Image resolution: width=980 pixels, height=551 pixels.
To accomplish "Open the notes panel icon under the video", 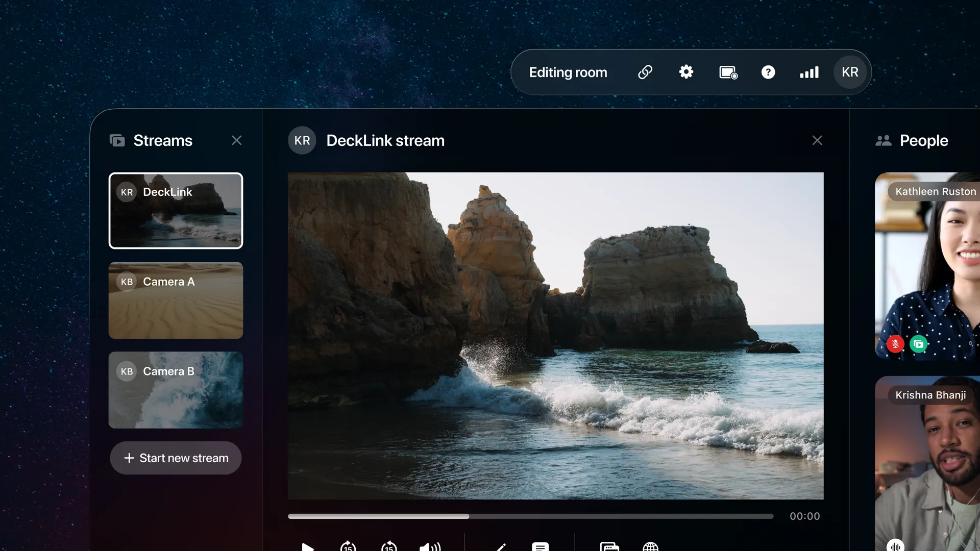I will pos(540,547).
